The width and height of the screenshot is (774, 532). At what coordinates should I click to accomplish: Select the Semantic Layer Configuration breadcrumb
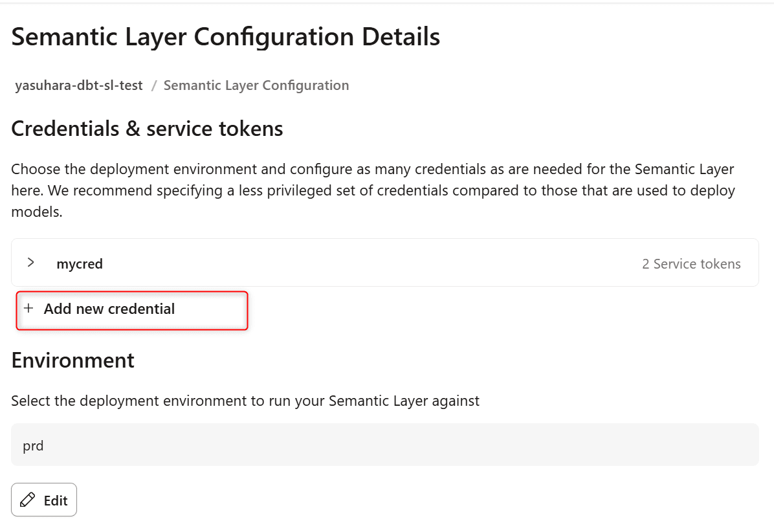tap(256, 85)
